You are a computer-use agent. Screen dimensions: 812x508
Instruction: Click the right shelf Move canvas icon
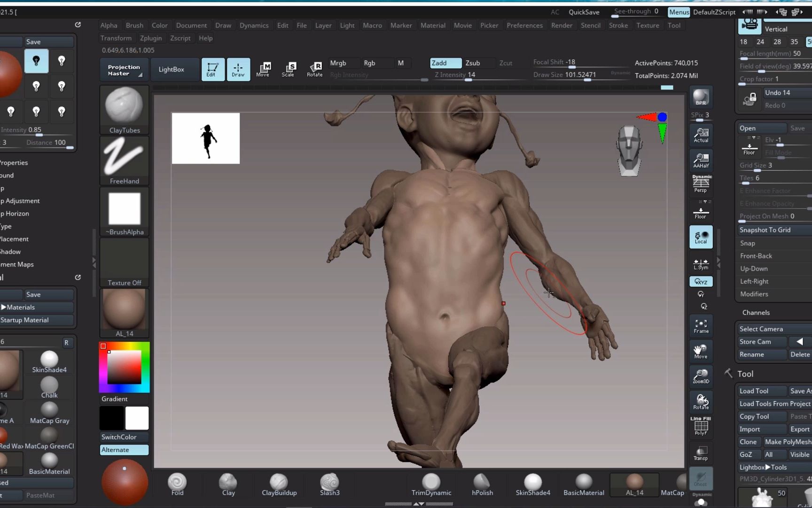[701, 351]
